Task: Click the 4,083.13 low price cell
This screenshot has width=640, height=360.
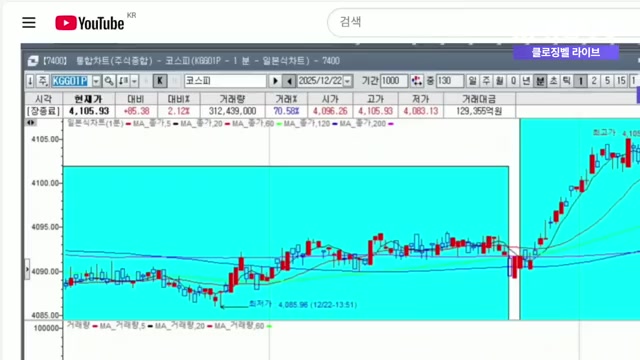Action: coord(420,111)
